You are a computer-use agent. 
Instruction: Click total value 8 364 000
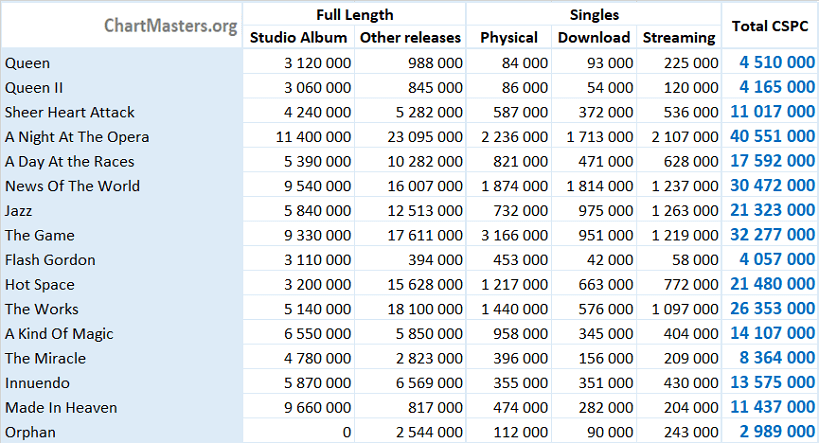pyautogui.click(x=777, y=358)
